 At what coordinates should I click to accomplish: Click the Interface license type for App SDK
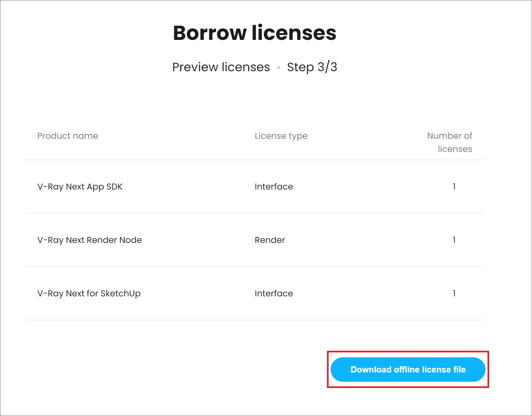pos(274,187)
